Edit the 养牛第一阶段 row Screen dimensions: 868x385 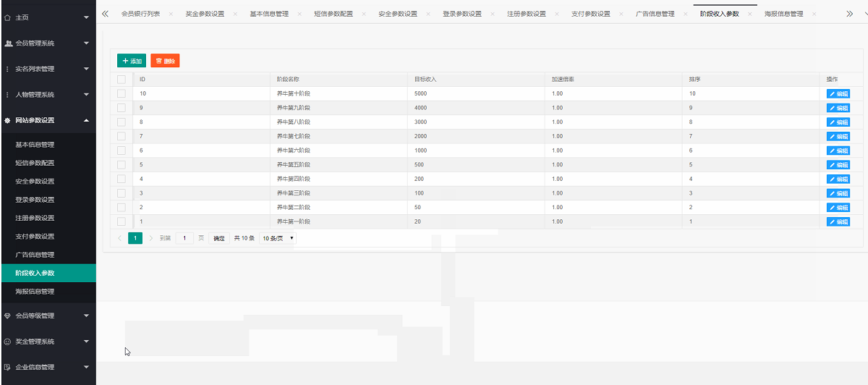[x=838, y=222]
